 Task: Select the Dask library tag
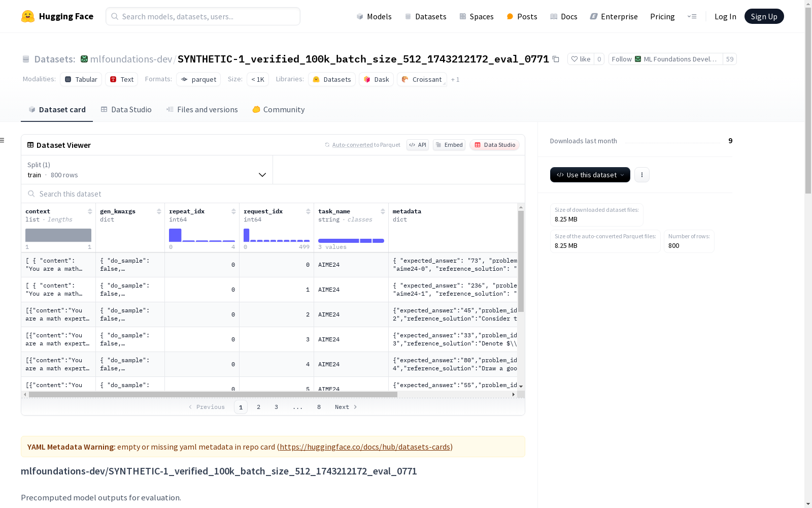click(377, 79)
